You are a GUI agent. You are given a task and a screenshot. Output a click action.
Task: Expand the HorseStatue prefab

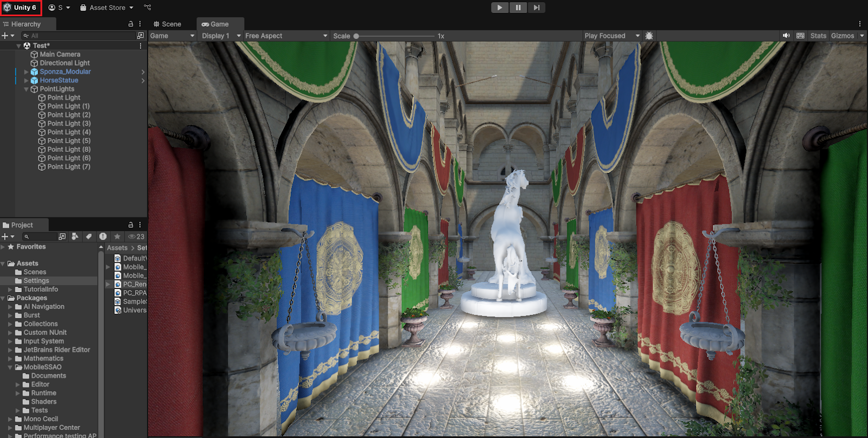tap(26, 80)
